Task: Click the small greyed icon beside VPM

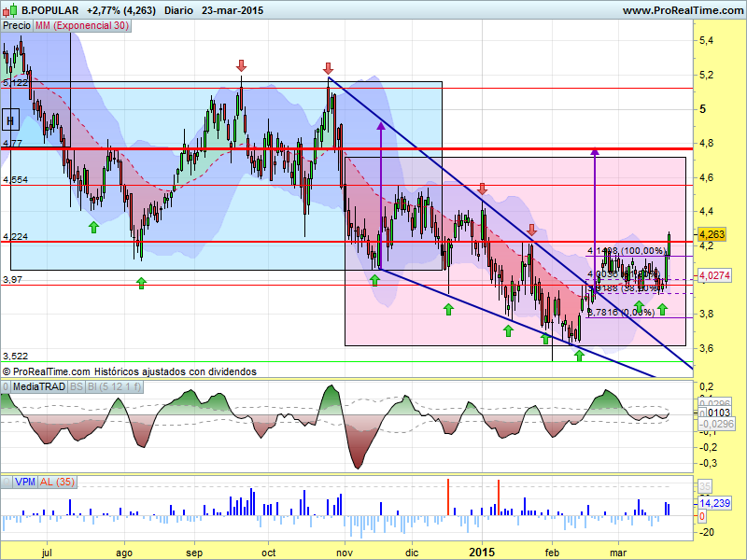Action: pyautogui.click(x=7, y=482)
